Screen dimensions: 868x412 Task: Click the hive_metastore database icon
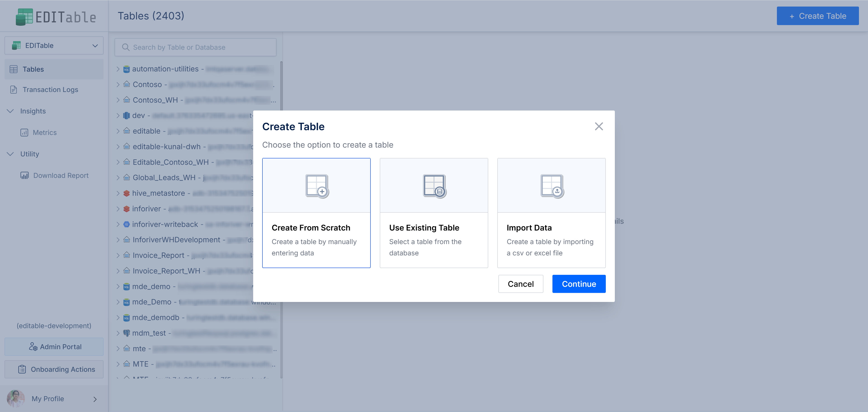126,193
